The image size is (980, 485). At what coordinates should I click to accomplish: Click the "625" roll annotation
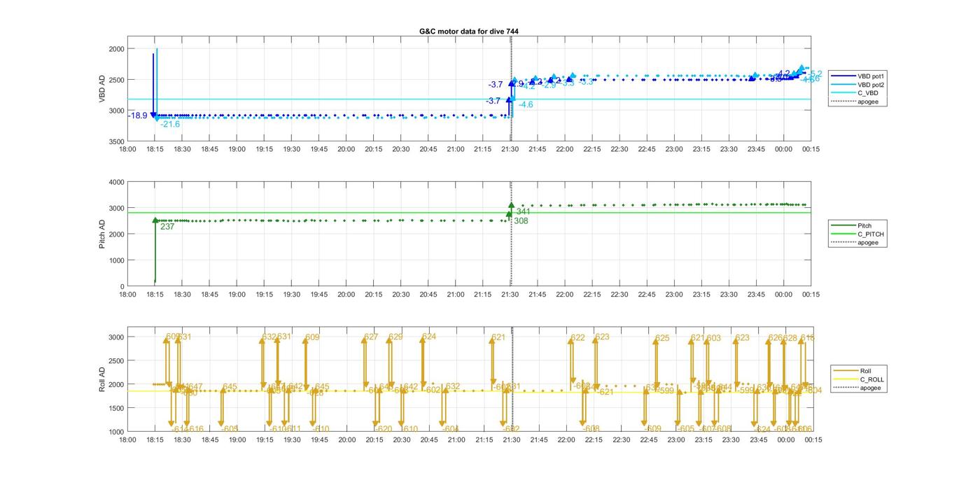(x=662, y=339)
